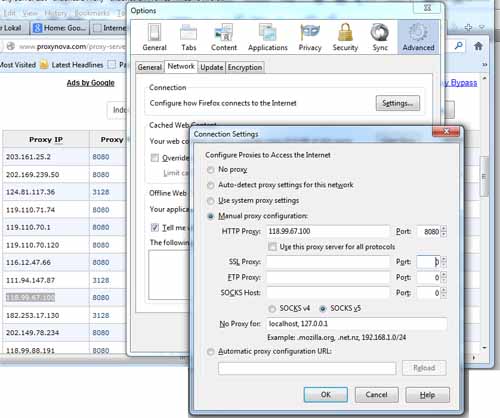The height and width of the screenshot is (418, 500).
Task: Open the Security padlock panel
Action: click(x=345, y=37)
